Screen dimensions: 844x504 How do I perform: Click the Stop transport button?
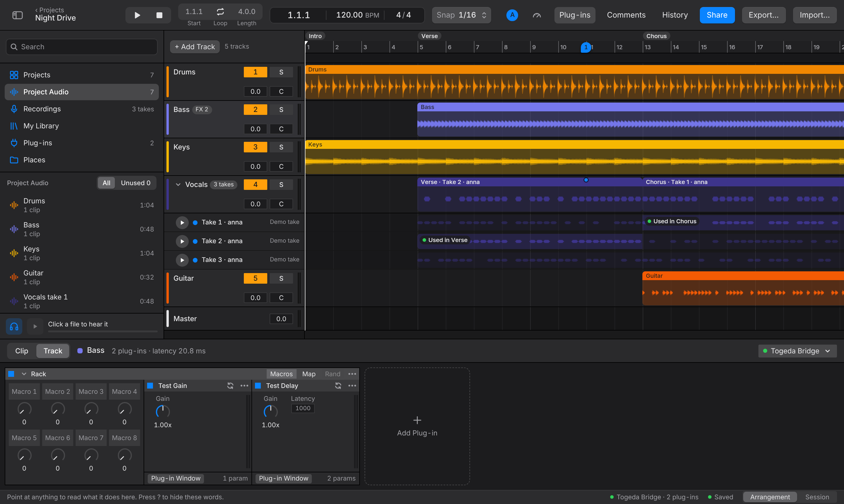(x=159, y=15)
